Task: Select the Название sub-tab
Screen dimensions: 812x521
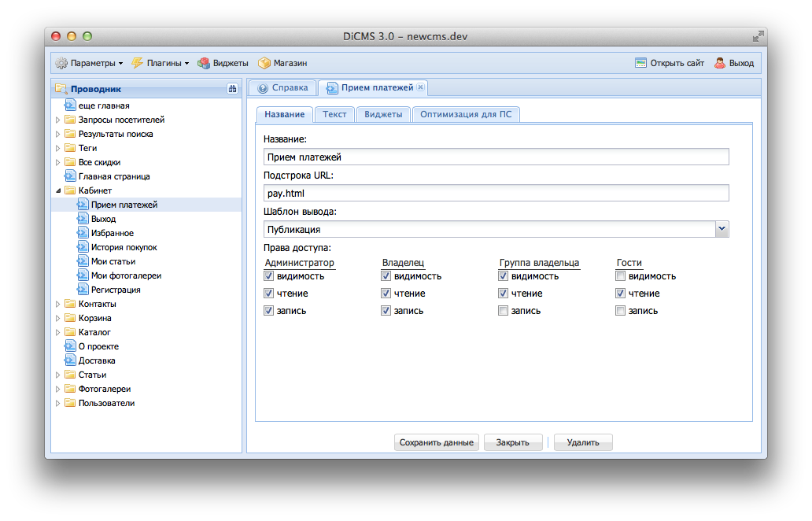Action: (284, 114)
